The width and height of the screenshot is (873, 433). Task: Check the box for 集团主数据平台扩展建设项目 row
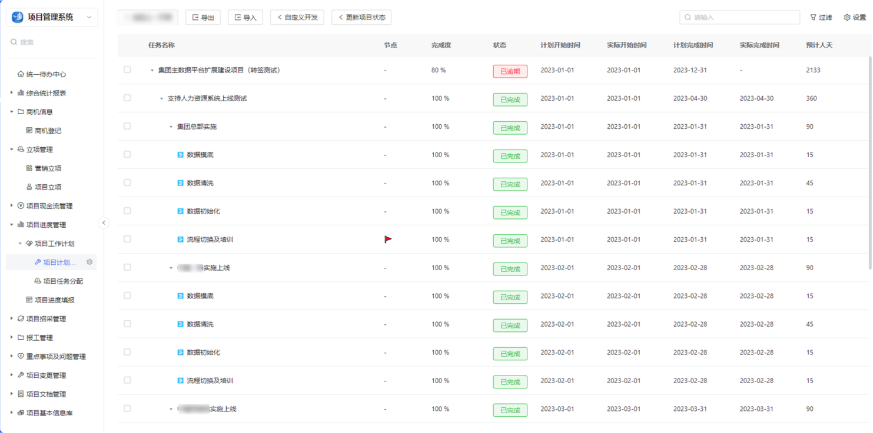[127, 71]
